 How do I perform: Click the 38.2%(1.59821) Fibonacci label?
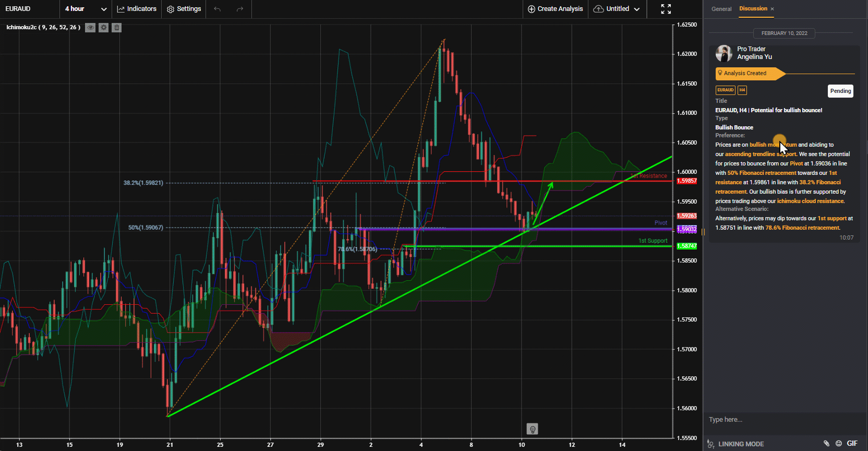[x=143, y=183]
